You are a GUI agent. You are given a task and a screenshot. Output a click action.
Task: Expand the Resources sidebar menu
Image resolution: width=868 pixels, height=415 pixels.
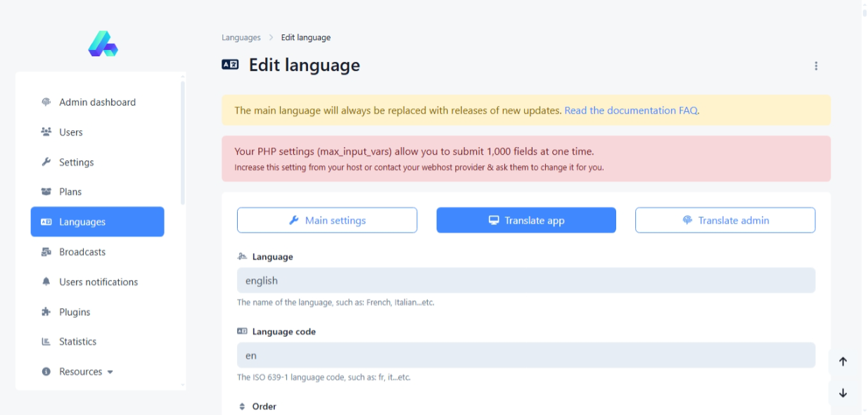(81, 372)
